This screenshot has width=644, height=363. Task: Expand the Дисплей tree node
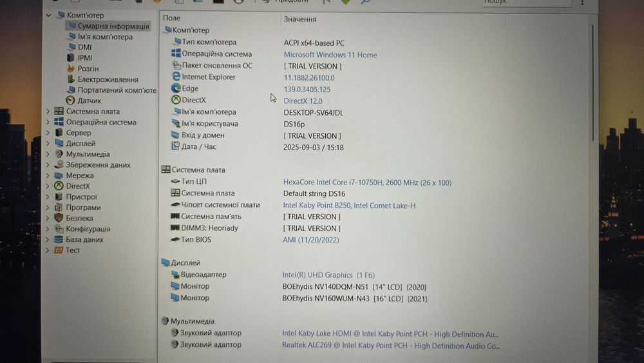(x=48, y=144)
